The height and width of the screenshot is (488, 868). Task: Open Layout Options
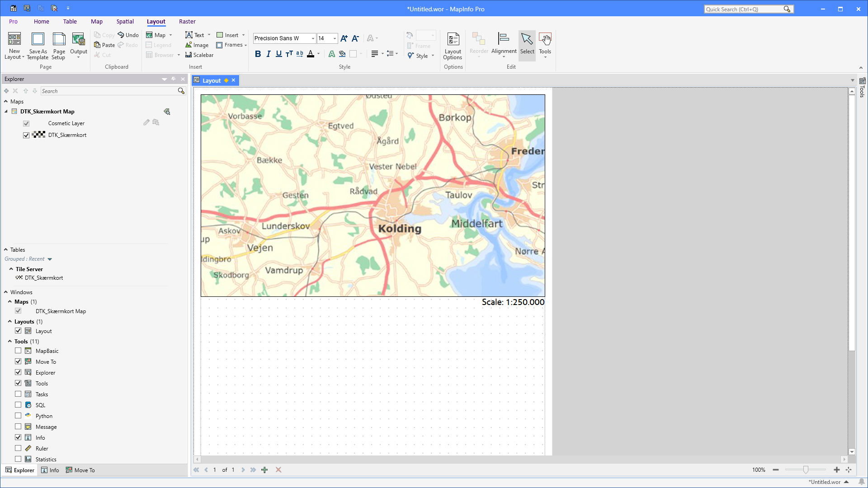pyautogui.click(x=453, y=45)
